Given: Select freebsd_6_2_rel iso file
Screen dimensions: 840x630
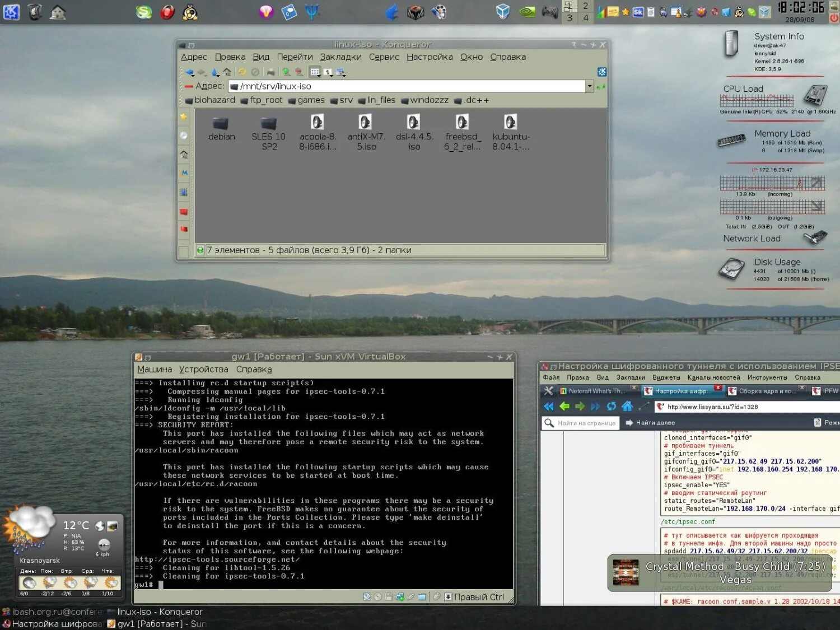Looking at the screenshot, I should [x=463, y=133].
